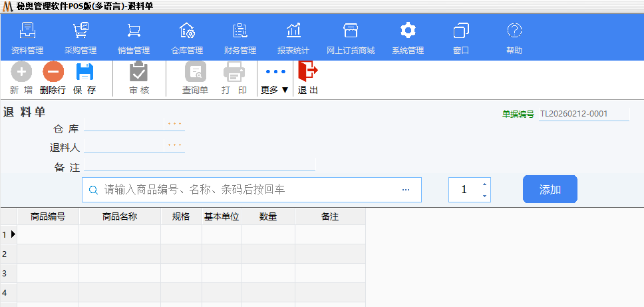The image size is (644, 307).
Task: Click the blue 添加 add button
Action: [x=550, y=190]
